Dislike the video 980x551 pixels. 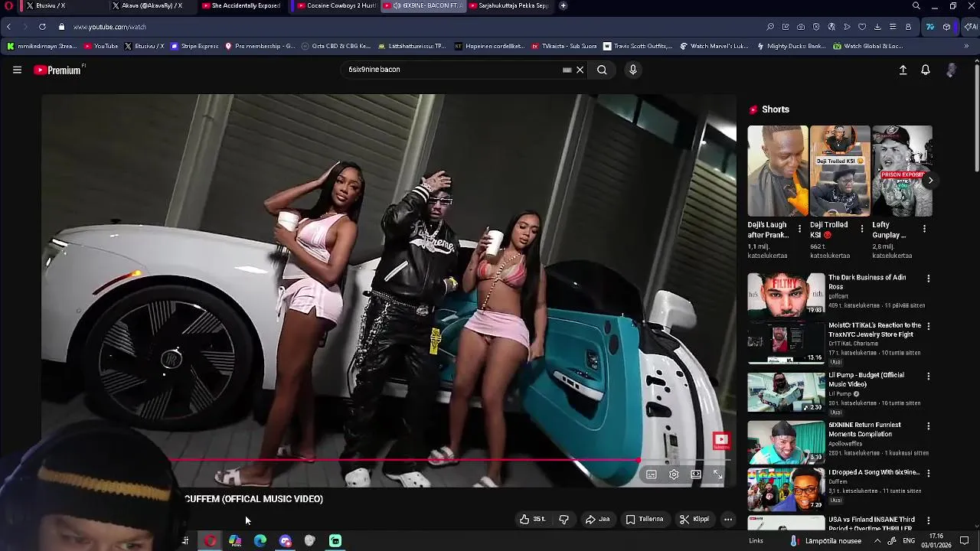coord(563,519)
